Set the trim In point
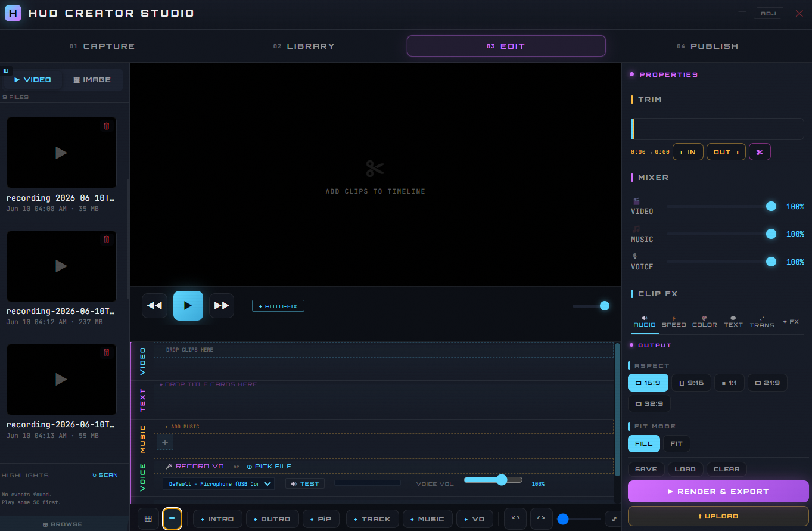 pyautogui.click(x=688, y=152)
